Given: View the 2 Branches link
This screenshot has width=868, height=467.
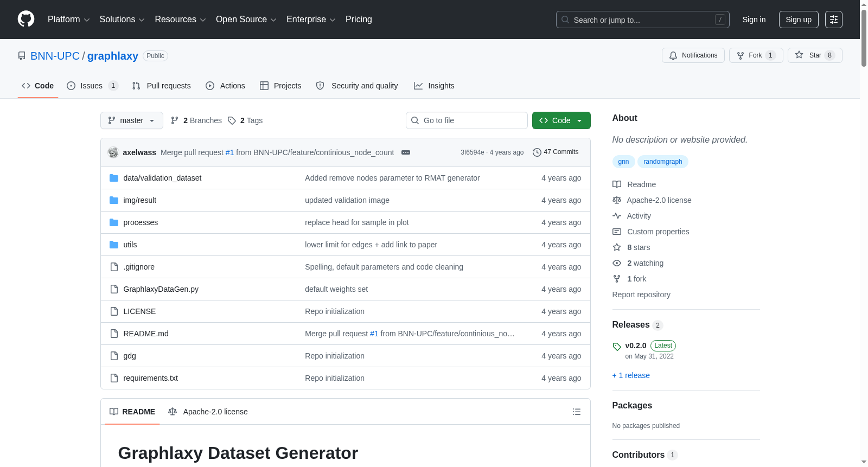Looking at the screenshot, I should coord(196,120).
